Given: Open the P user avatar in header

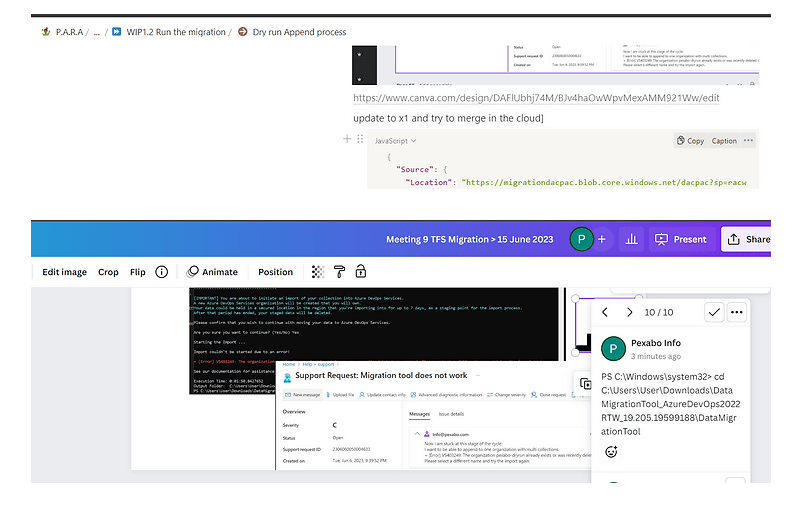Looking at the screenshot, I should [581, 239].
